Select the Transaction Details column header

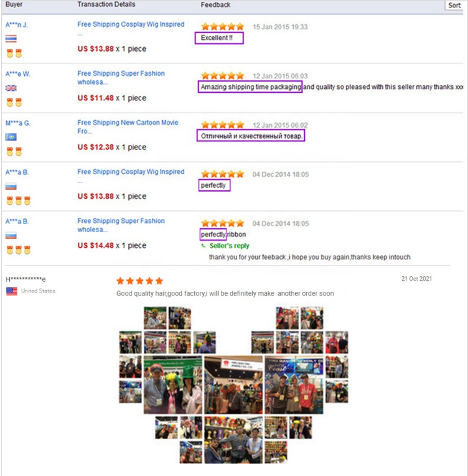tap(106, 4)
